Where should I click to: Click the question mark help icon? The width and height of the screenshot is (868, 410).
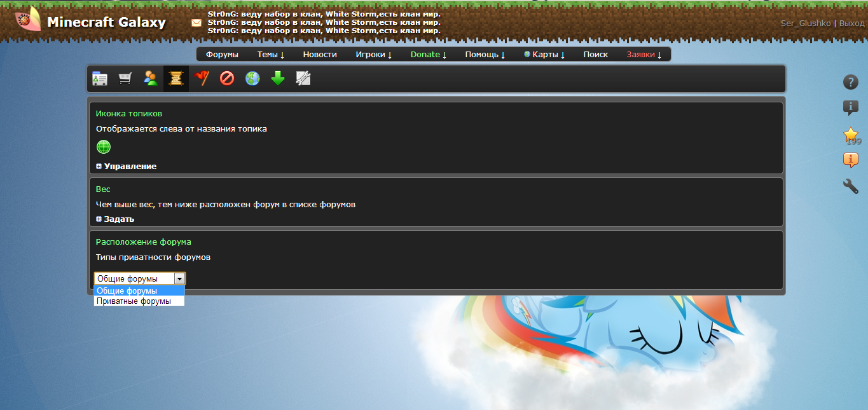[x=850, y=82]
